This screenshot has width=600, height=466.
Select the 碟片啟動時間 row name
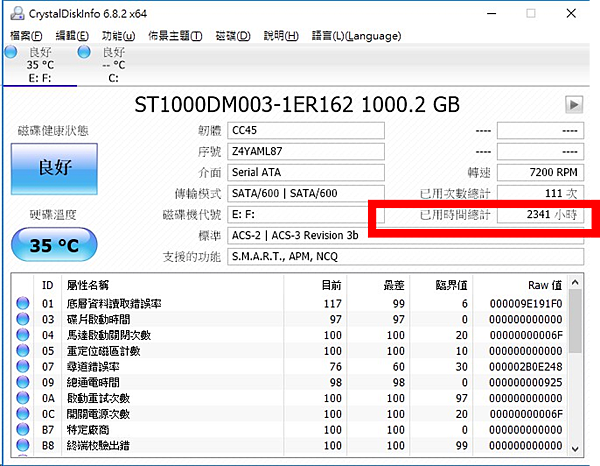click(x=98, y=319)
